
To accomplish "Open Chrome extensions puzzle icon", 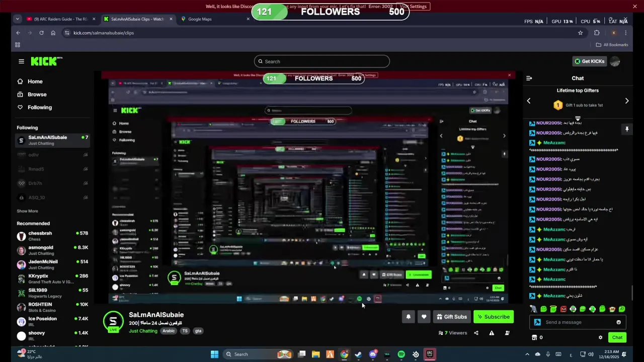I will (x=597, y=33).
